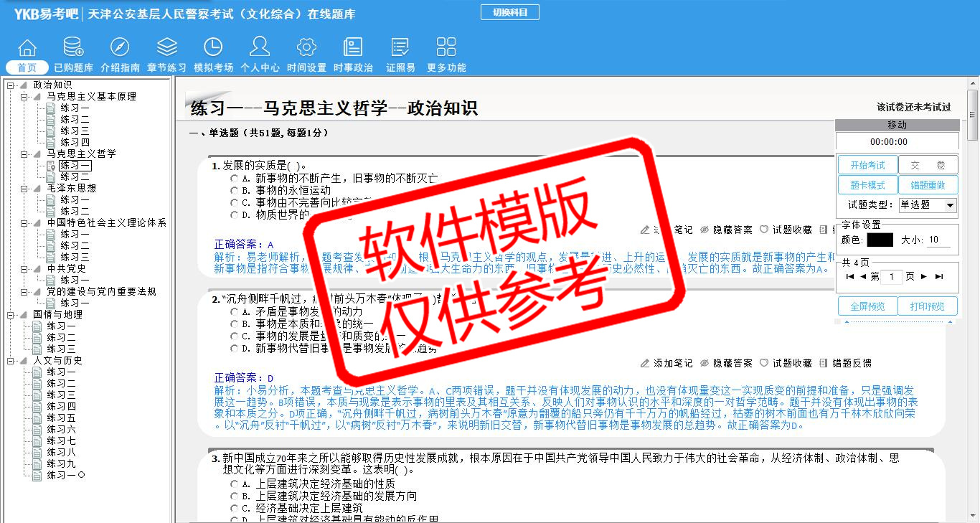Open the 证照易 checklist icon
This screenshot has width=980, height=523.
pyautogui.click(x=400, y=48)
